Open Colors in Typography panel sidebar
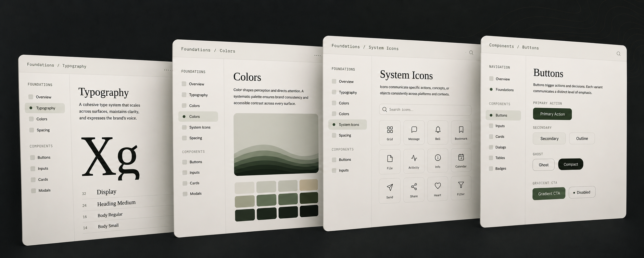Viewport: 644px width, 258px height. tap(42, 119)
